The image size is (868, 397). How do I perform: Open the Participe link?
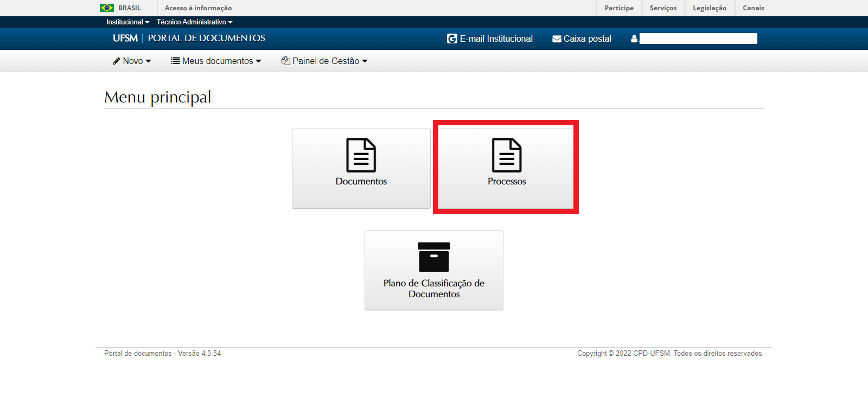(x=618, y=8)
